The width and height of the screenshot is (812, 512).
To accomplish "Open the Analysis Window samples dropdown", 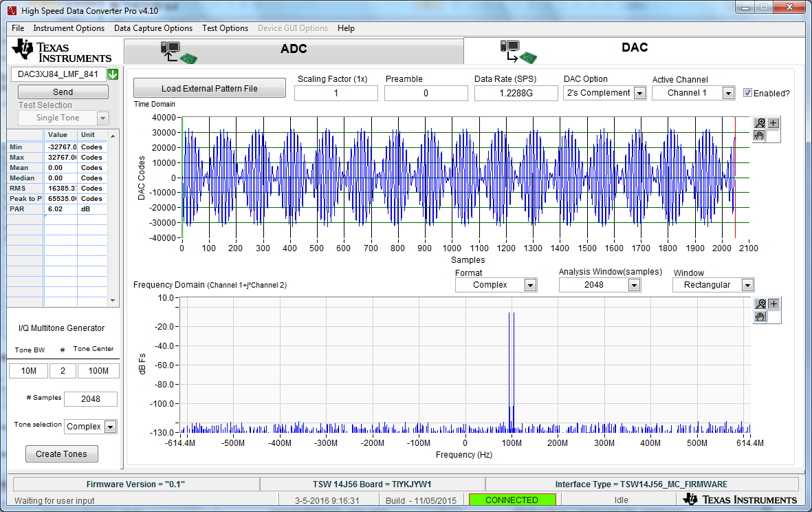I will pyautogui.click(x=635, y=285).
